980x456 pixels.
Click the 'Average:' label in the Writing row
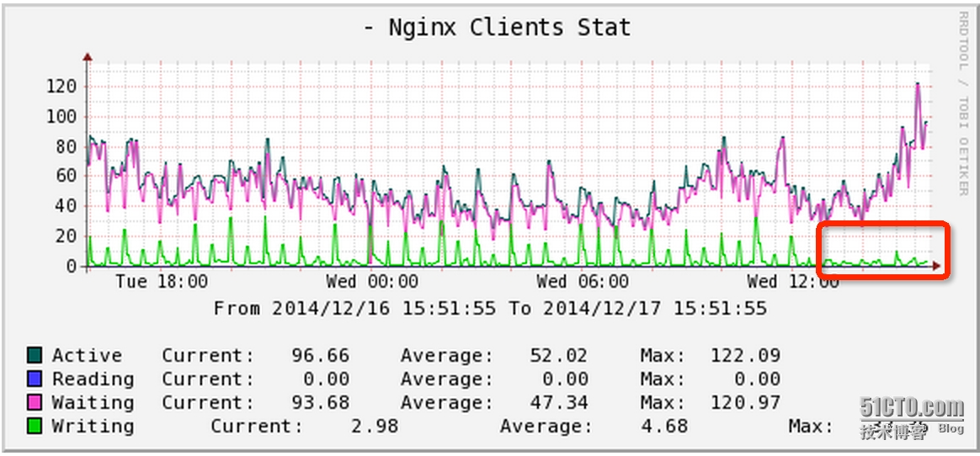click(546, 426)
